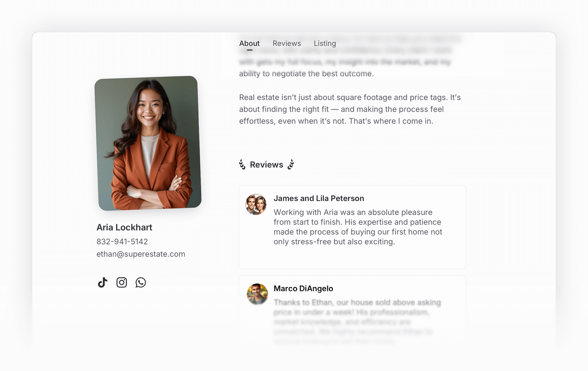This screenshot has width=588, height=371.
Task: Open the Listing tab
Action: point(325,43)
